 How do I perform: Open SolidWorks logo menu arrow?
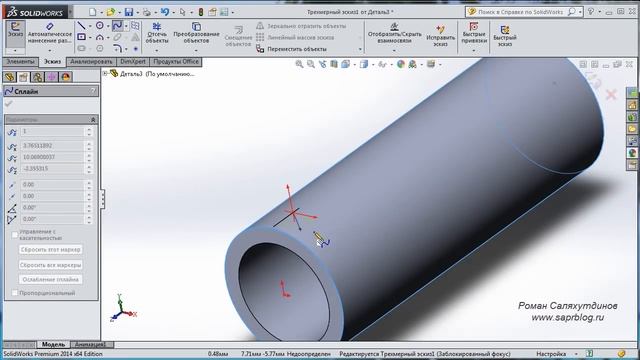point(71,12)
